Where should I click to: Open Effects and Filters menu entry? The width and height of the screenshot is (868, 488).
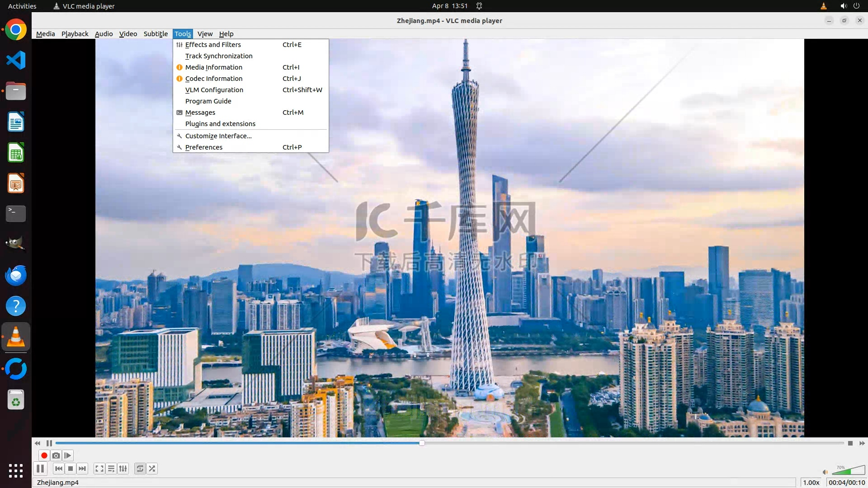[213, 45]
